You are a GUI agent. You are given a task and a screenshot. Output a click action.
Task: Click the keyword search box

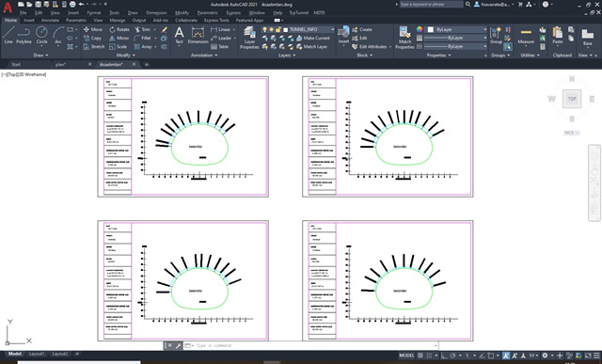pyautogui.click(x=431, y=4)
